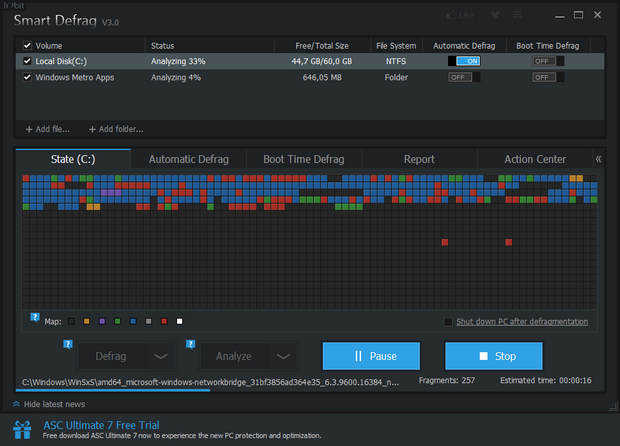The height and width of the screenshot is (446, 620).
Task: Click the Estimated time: 00:00:16 readout
Action: [x=546, y=380]
